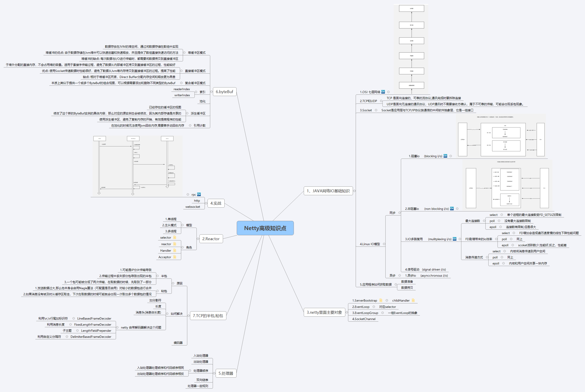This screenshot has height=392, width=585.
Task: Open the non-blocking I/O diagram thumbnail
Action: pos(507,185)
